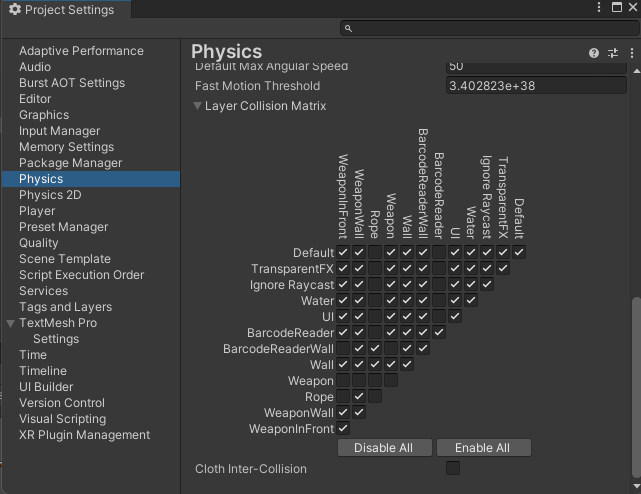Enable Weapon row Weapon column checkbox
This screenshot has width=641, height=494.
coord(391,380)
